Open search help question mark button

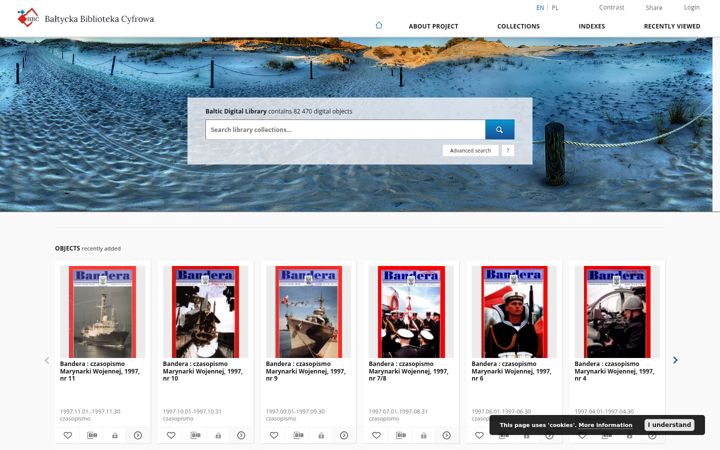pos(507,151)
